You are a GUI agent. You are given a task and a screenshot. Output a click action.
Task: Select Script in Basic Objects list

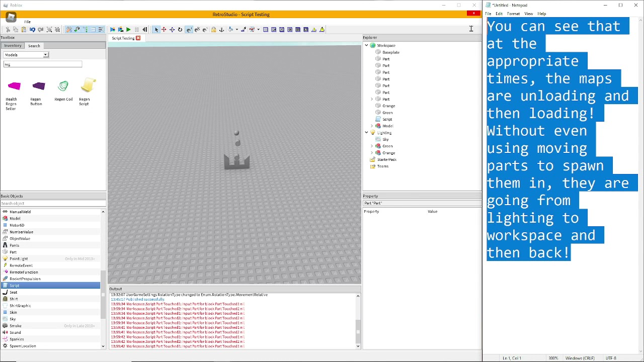tap(50, 286)
